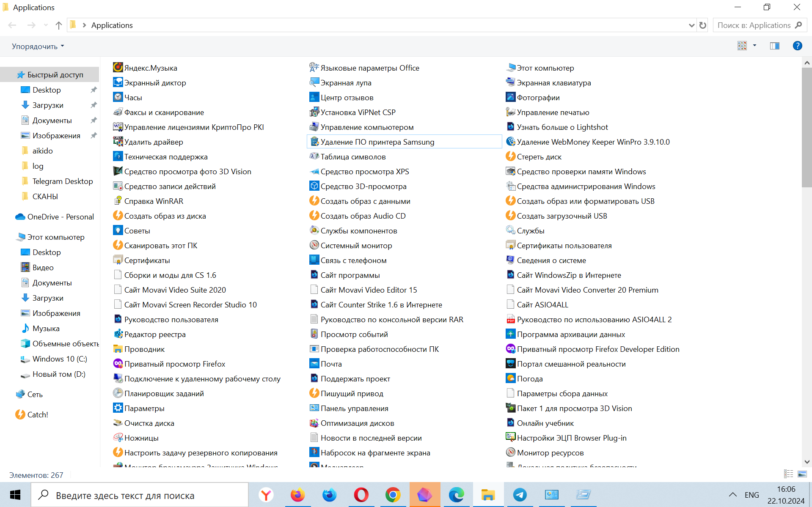Select the Фотографии app icon
The width and height of the screenshot is (812, 507).
pos(511,97)
